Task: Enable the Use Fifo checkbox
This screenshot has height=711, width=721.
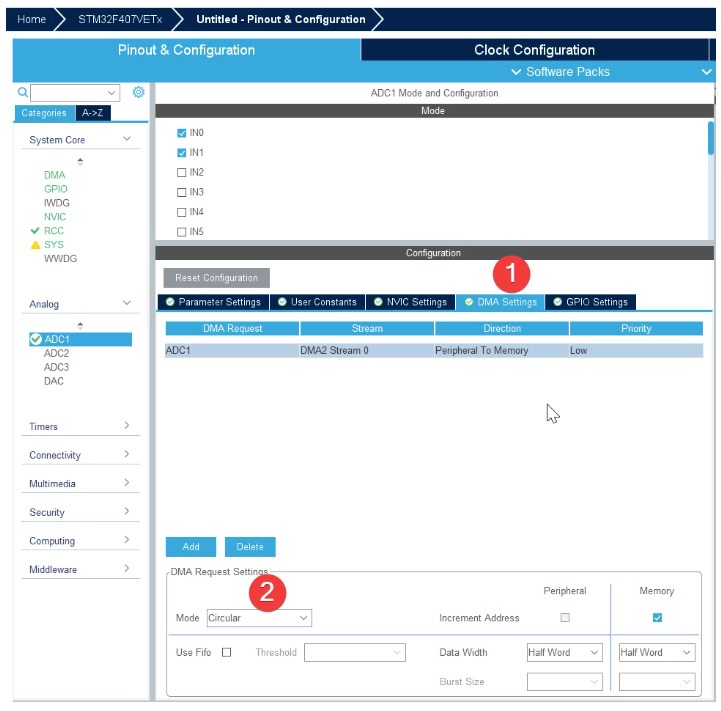Action: (x=226, y=652)
